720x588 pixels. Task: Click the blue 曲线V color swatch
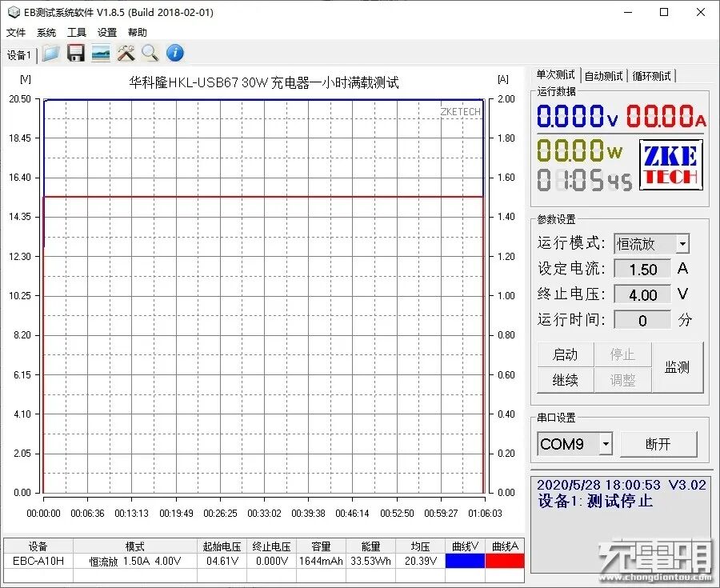tap(465, 561)
